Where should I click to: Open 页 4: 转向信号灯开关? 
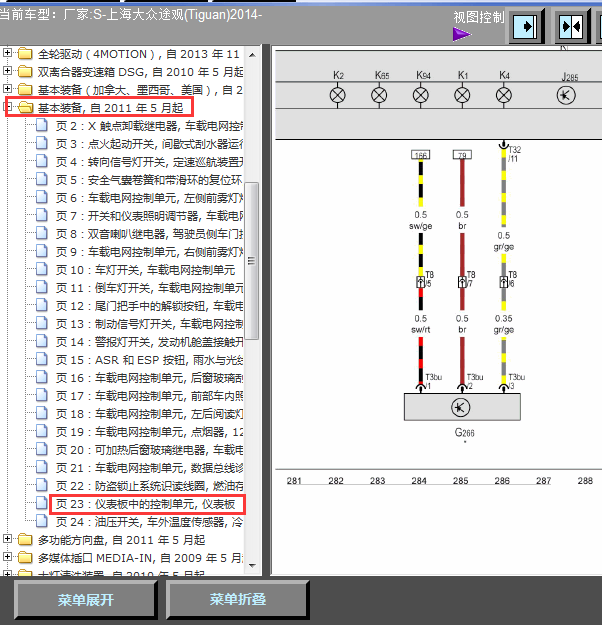150,162
